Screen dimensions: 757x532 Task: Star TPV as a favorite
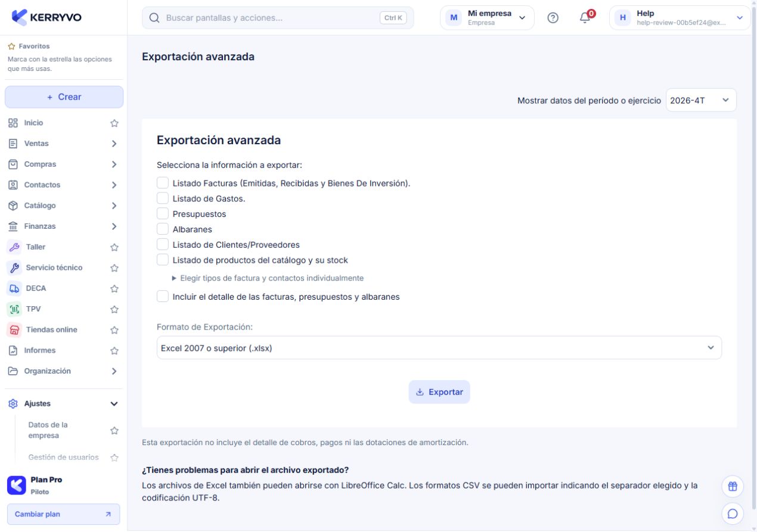click(114, 310)
